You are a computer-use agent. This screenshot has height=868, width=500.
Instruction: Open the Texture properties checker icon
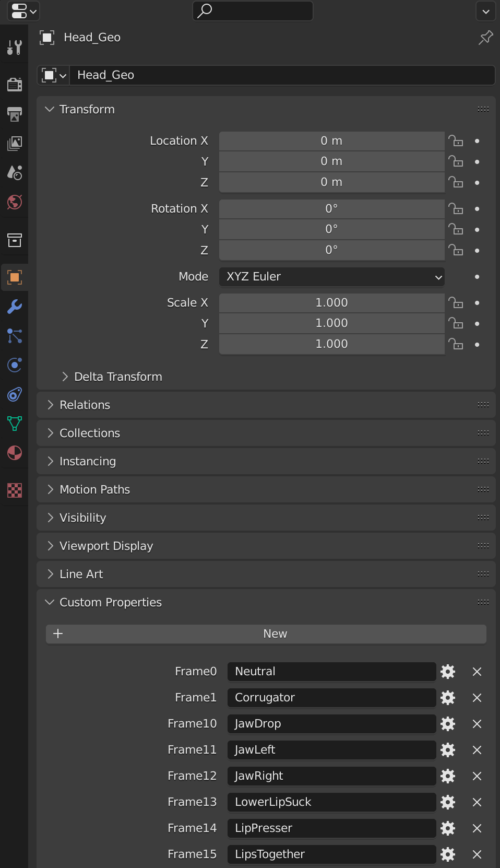coord(15,490)
